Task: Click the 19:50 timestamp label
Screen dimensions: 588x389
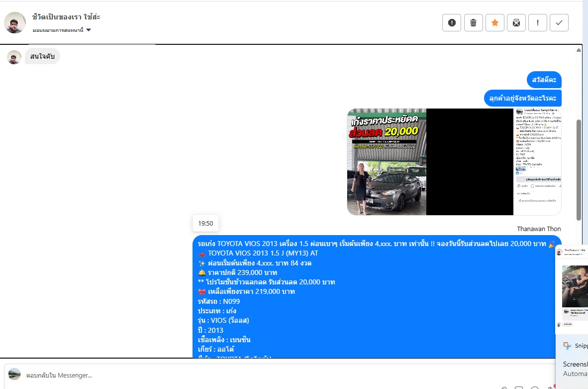Action: [205, 224]
